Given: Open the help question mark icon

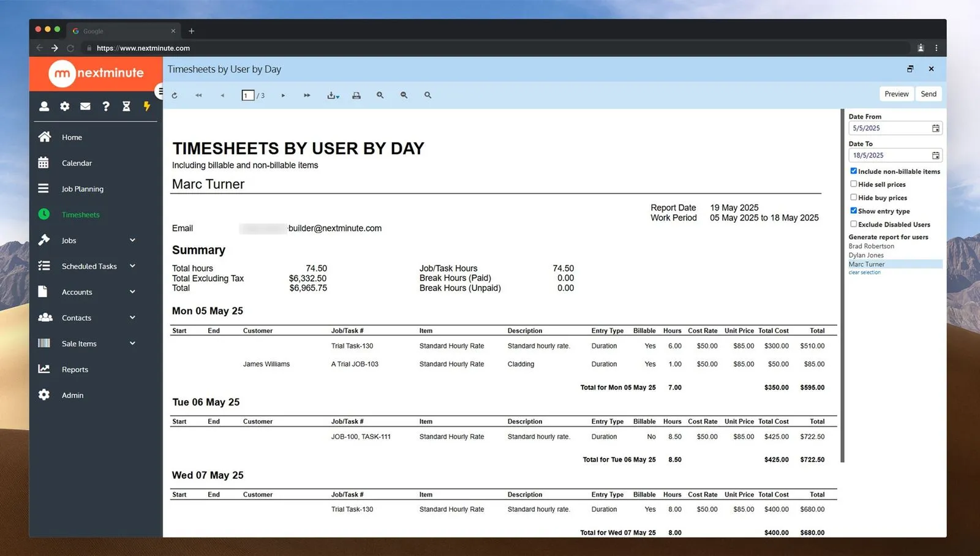Looking at the screenshot, I should click(106, 106).
